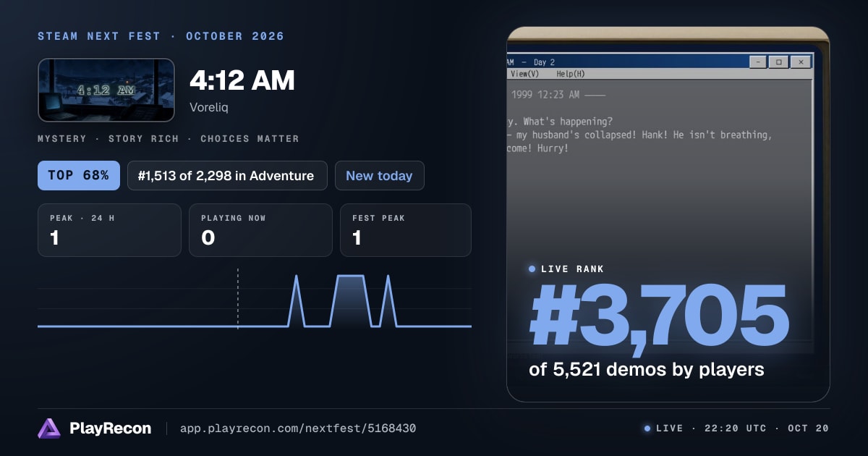Open the View(V) menu
Image resolution: width=868 pixels, height=456 pixels.
point(524,74)
